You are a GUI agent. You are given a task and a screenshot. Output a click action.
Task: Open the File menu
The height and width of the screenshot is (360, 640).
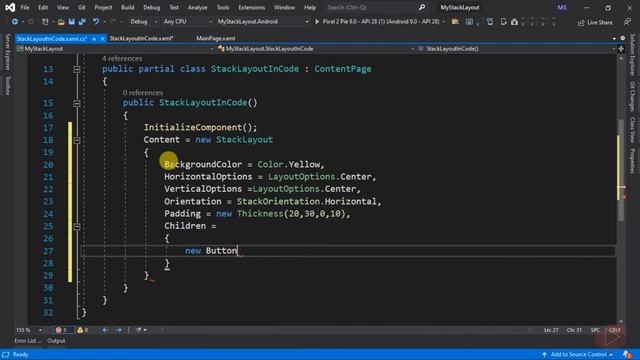click(25, 7)
